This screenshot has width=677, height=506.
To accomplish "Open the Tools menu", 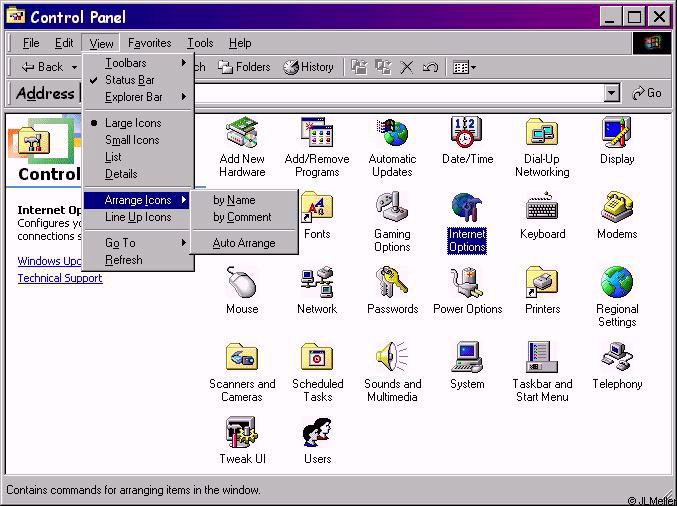I will [200, 43].
